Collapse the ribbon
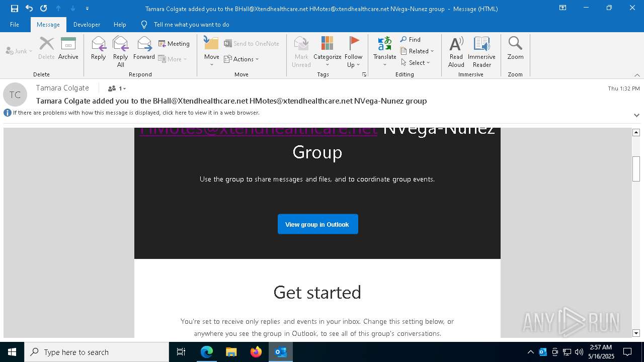Screen dimensions: 644x362 [637, 75]
